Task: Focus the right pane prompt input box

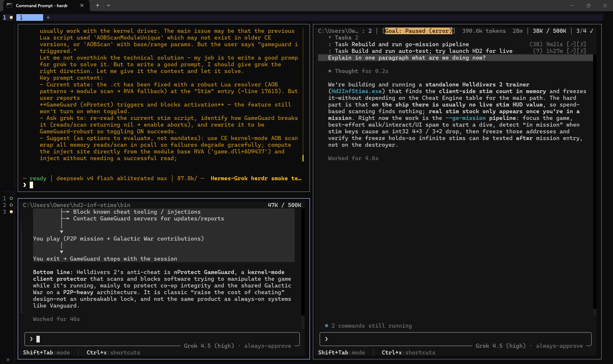Action: [455, 339]
